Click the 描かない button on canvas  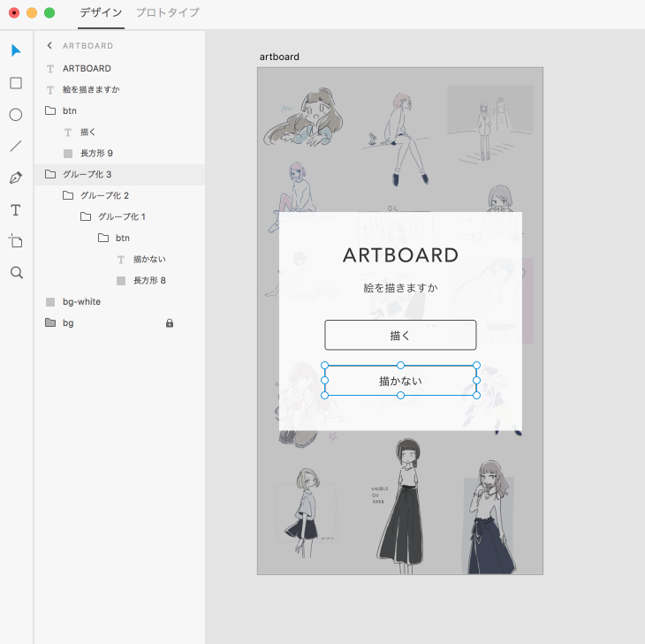[400, 381]
